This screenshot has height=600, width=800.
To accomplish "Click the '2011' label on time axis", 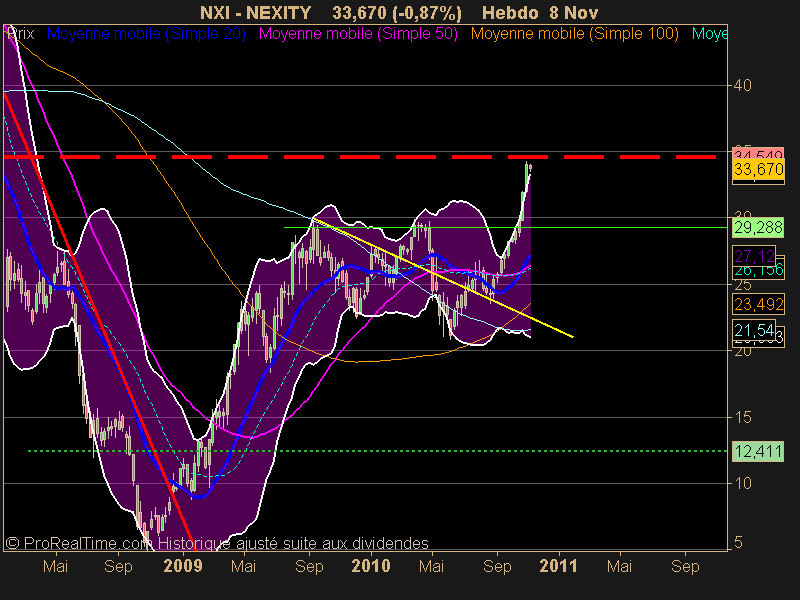I will tap(558, 566).
